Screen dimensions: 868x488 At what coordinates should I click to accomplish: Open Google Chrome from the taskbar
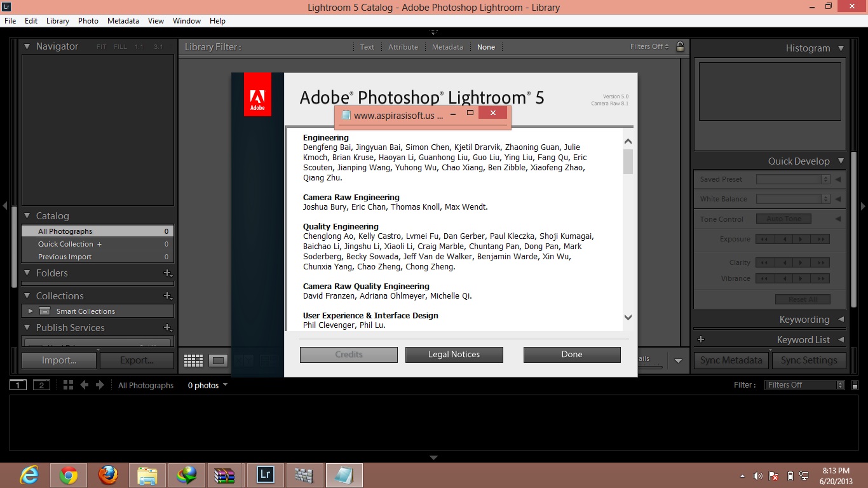click(x=69, y=475)
